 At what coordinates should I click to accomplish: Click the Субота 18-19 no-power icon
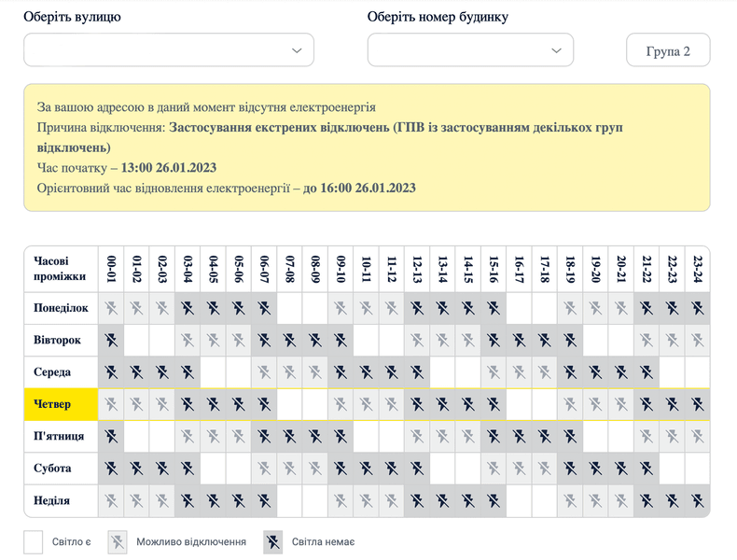(570, 469)
